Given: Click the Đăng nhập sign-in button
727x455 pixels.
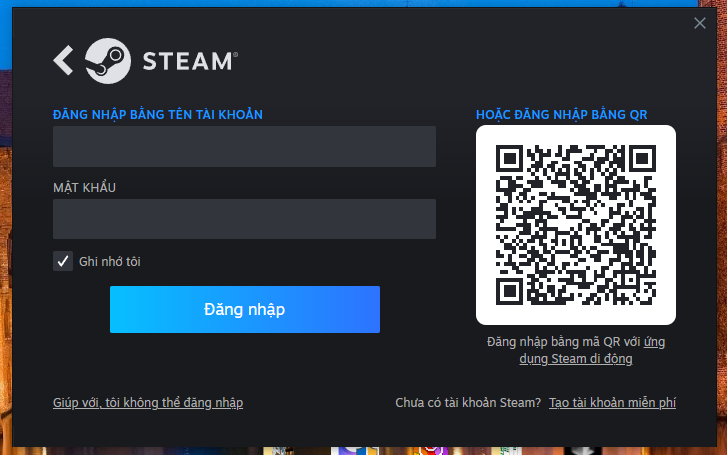Looking at the screenshot, I should click(x=245, y=309).
